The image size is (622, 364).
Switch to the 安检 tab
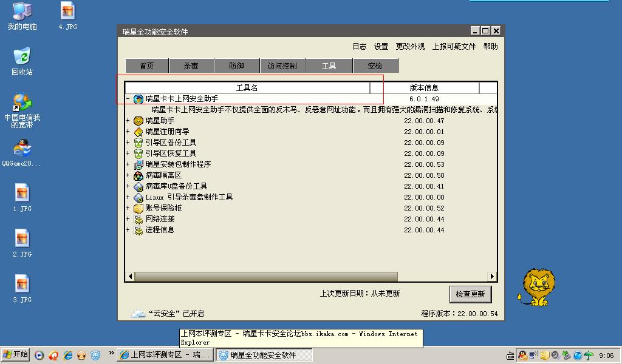point(375,66)
